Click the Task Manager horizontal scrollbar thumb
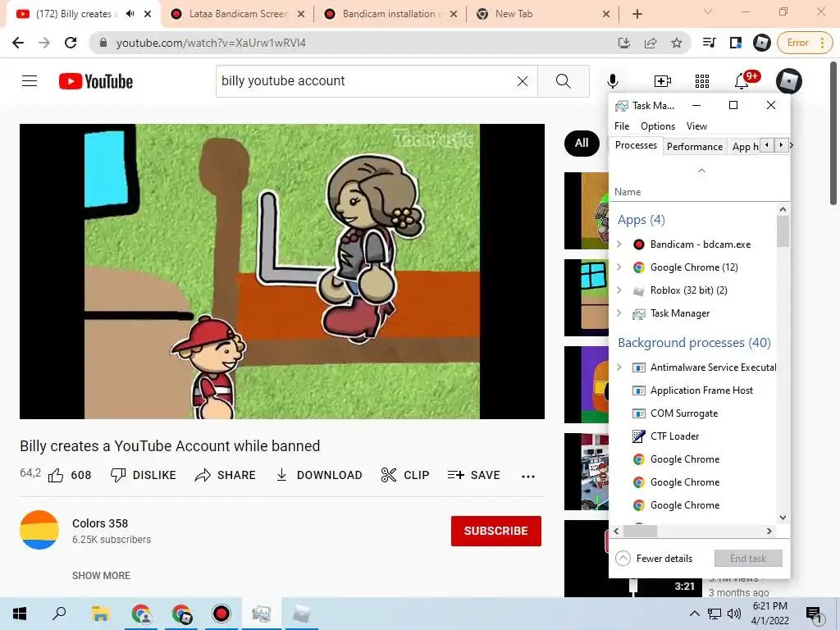This screenshot has width=840, height=630. point(640,531)
